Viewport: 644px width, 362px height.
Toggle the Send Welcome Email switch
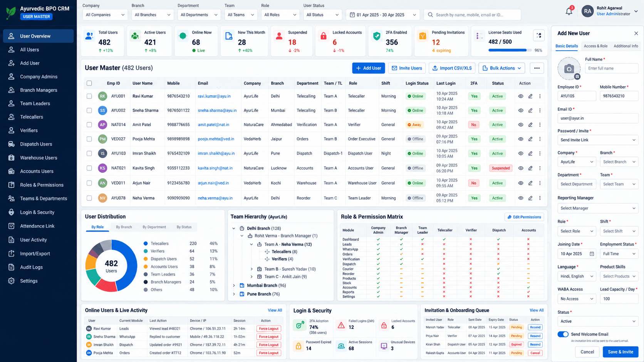(x=563, y=334)
